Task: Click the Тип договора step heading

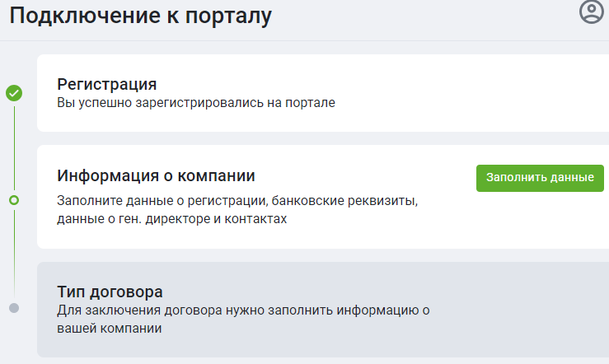Action: coord(110,292)
